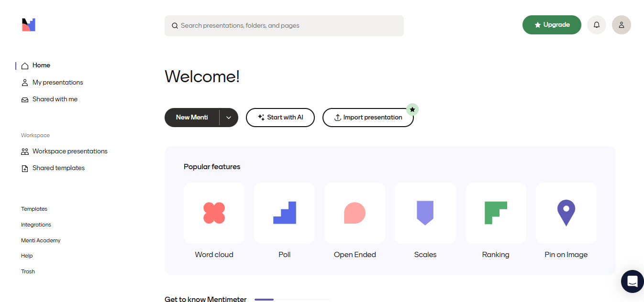Open Shared templates
644x302 pixels.
[x=53, y=168]
